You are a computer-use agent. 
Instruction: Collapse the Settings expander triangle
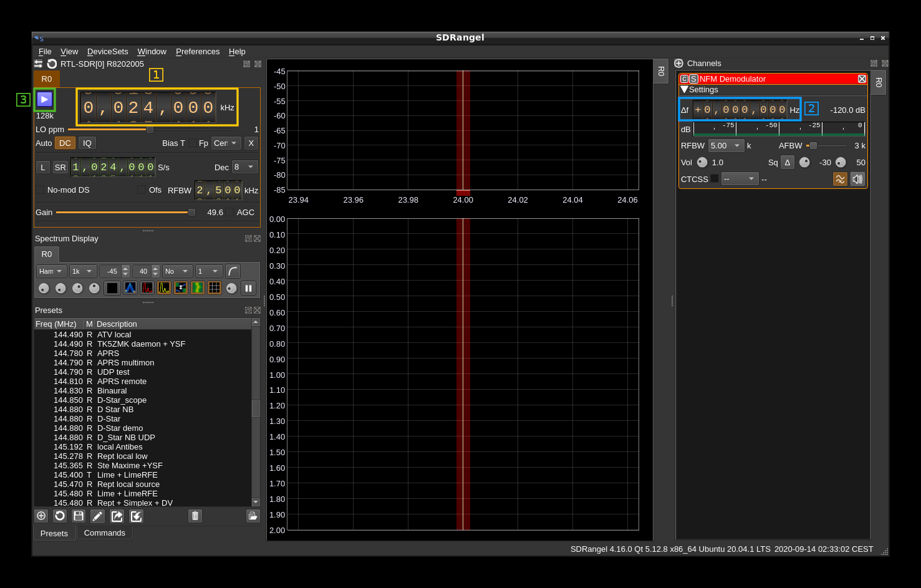point(684,90)
